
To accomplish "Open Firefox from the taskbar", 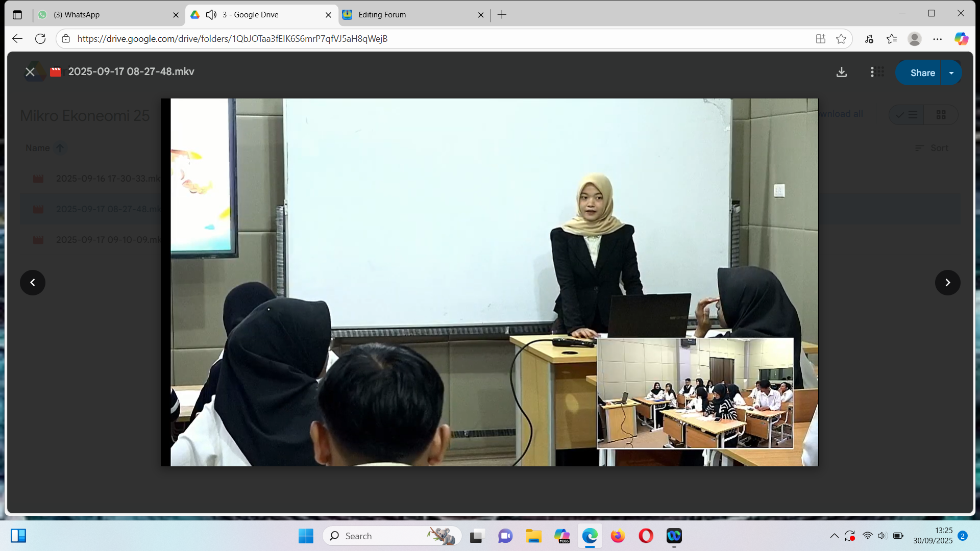I will click(618, 536).
